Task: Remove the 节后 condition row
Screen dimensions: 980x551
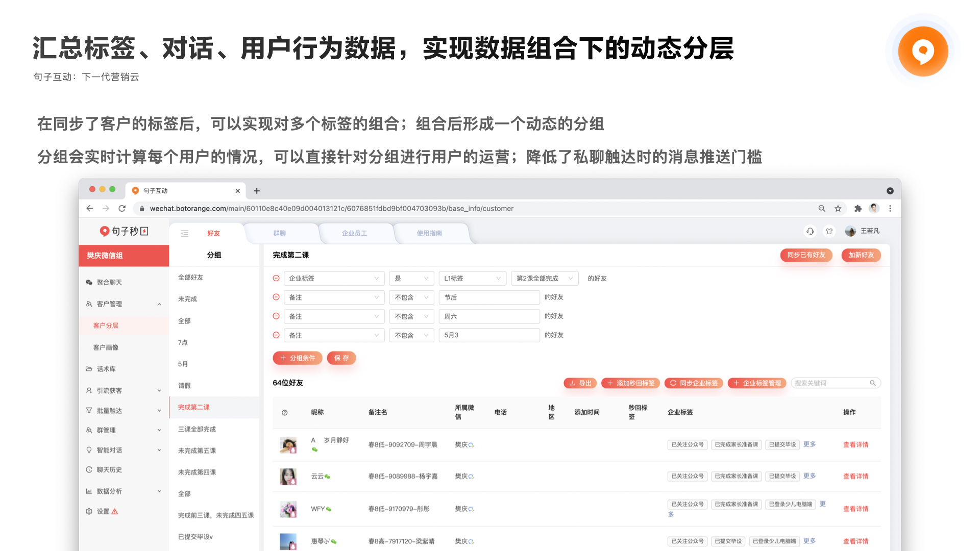Action: 276,297
